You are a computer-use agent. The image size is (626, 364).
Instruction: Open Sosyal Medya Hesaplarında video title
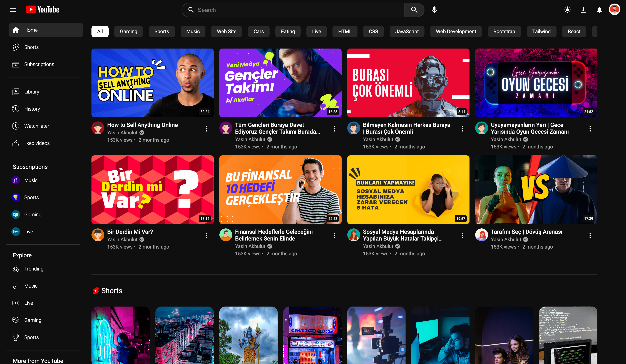(403, 235)
